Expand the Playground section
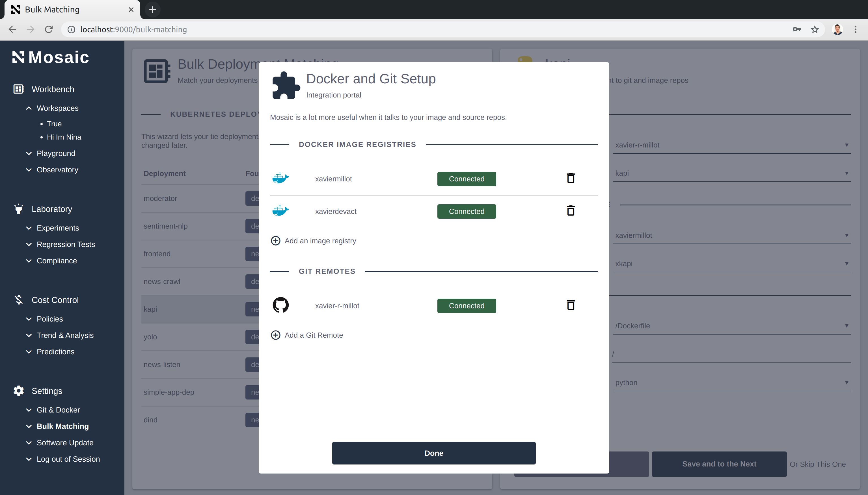Image resolution: width=868 pixels, height=495 pixels. (29, 153)
